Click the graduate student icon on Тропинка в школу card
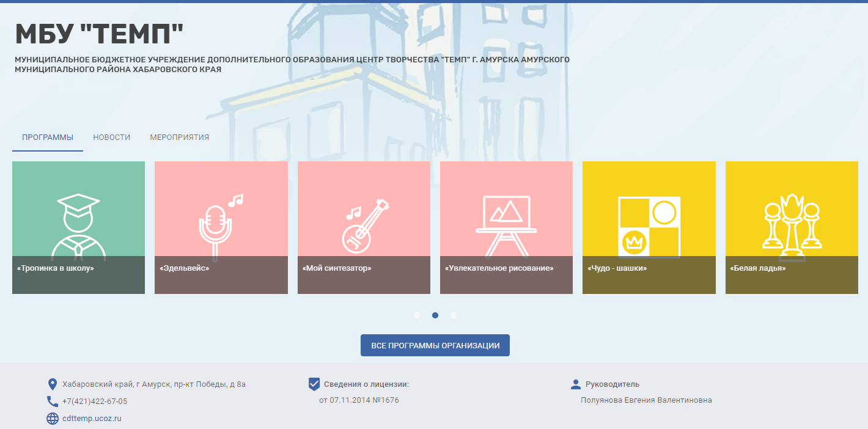This screenshot has width=868, height=429. click(78, 227)
